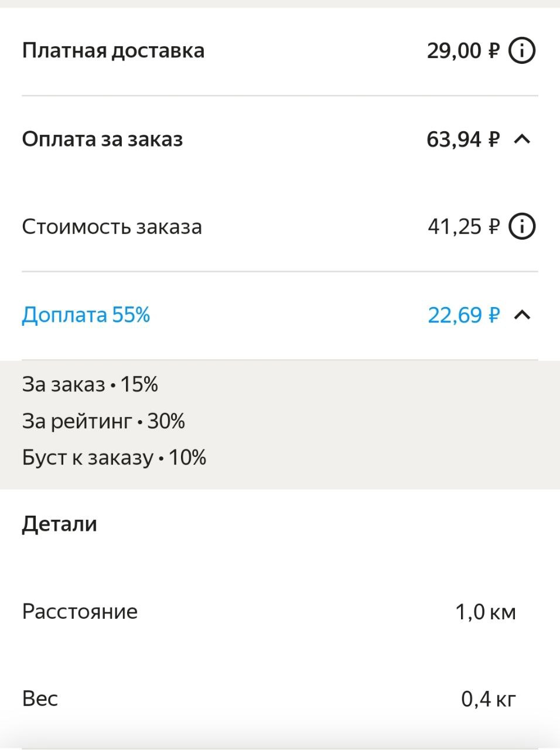Viewport: 560px width, 750px height.
Task: Tap the Буст к заказу • 10% line
Action: [x=114, y=458]
